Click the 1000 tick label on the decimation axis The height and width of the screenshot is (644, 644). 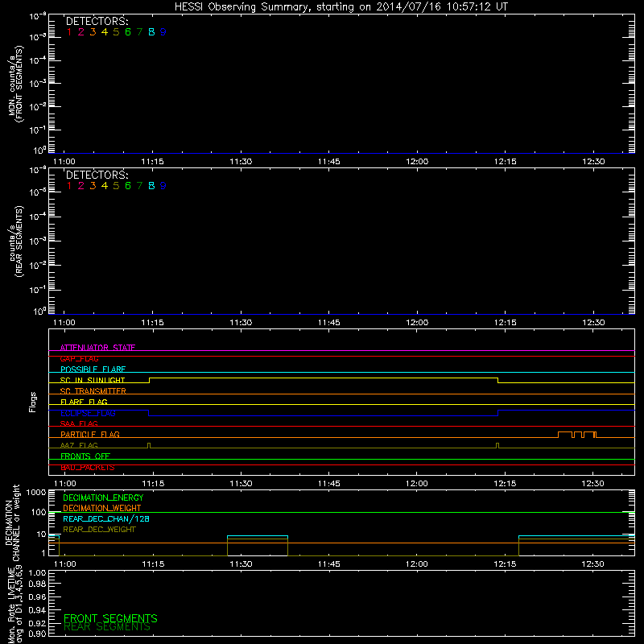click(x=36, y=493)
